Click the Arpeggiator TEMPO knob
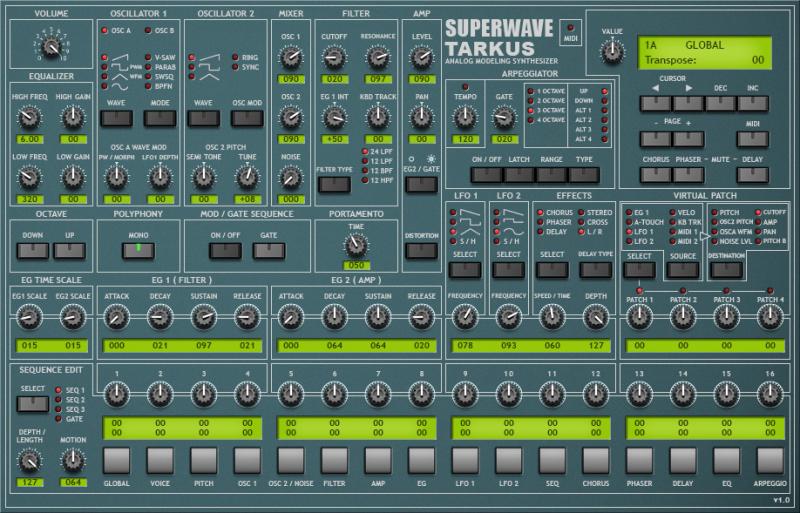Viewport: 800px width, 513px height. [x=465, y=118]
